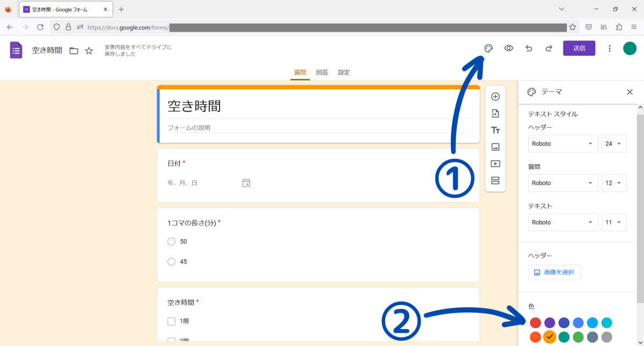Open a new browser tab

[x=121, y=9]
